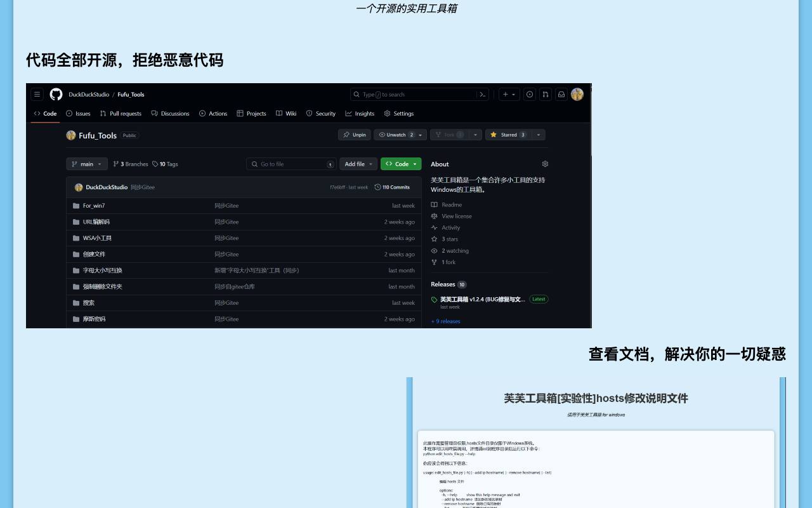Open the GitHub hamburger navigation menu
812x508 pixels.
pyautogui.click(x=37, y=95)
